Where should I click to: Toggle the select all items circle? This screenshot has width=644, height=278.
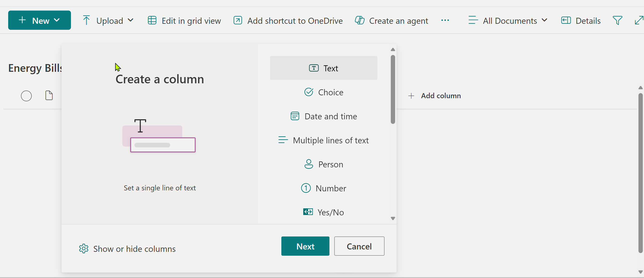pyautogui.click(x=26, y=96)
